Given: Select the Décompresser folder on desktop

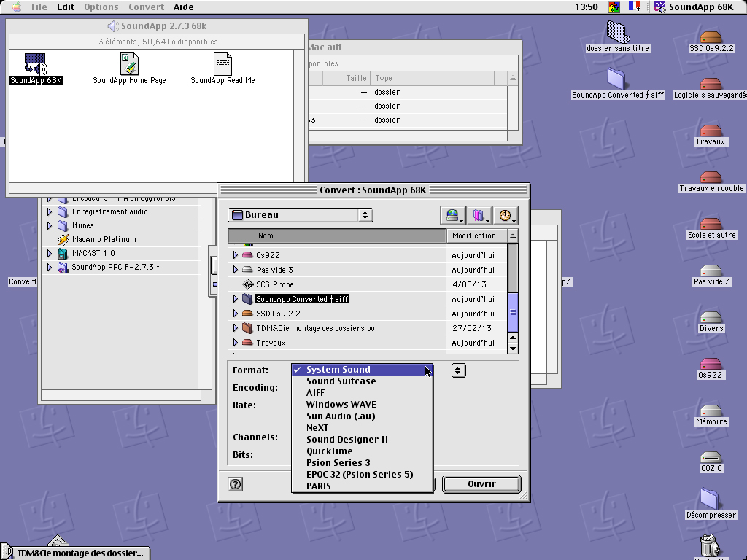Looking at the screenshot, I should [711, 499].
